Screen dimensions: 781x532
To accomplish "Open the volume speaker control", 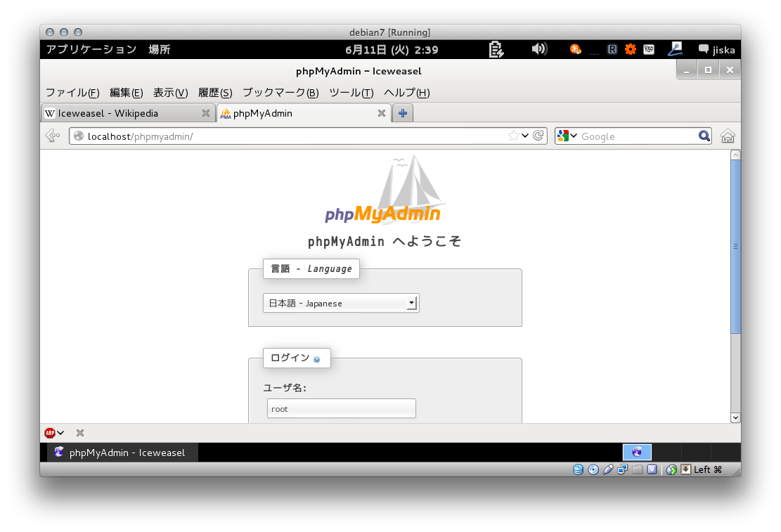I will [539, 48].
